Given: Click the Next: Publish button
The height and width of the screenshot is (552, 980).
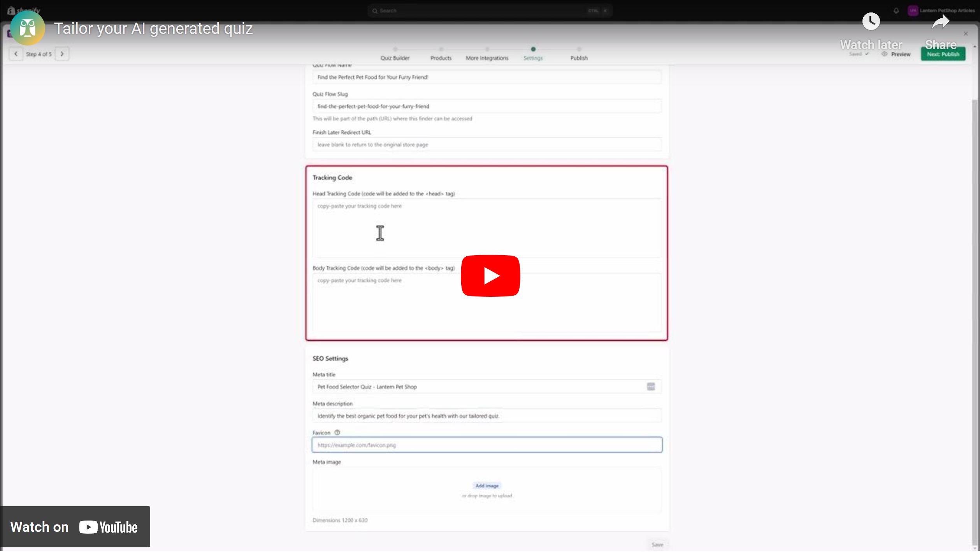Looking at the screenshot, I should 943,54.
